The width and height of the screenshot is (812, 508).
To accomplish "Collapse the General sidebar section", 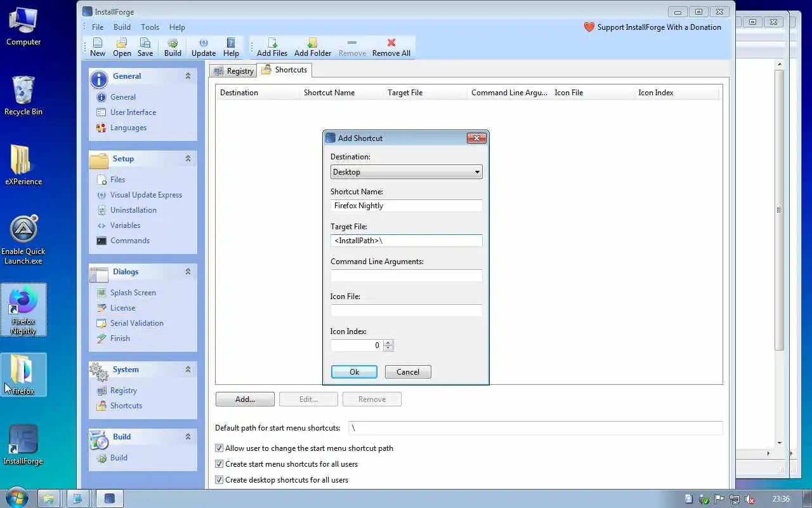I will pyautogui.click(x=188, y=76).
